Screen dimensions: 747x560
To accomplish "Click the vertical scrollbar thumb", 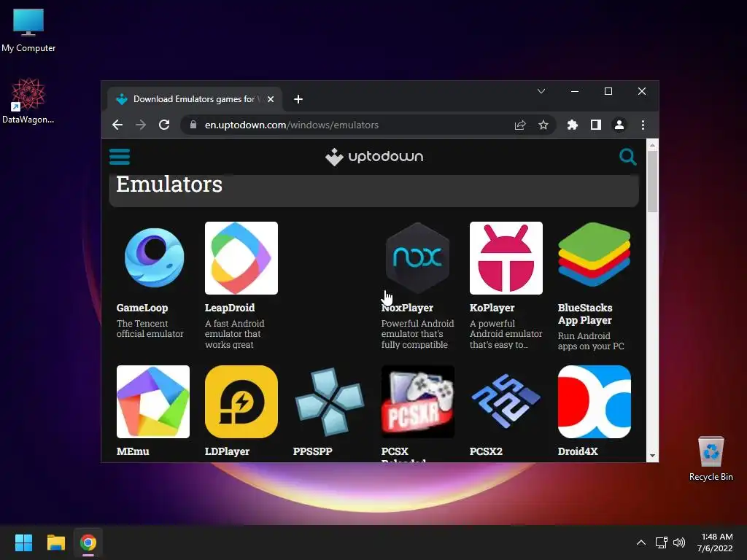I will pos(652,182).
